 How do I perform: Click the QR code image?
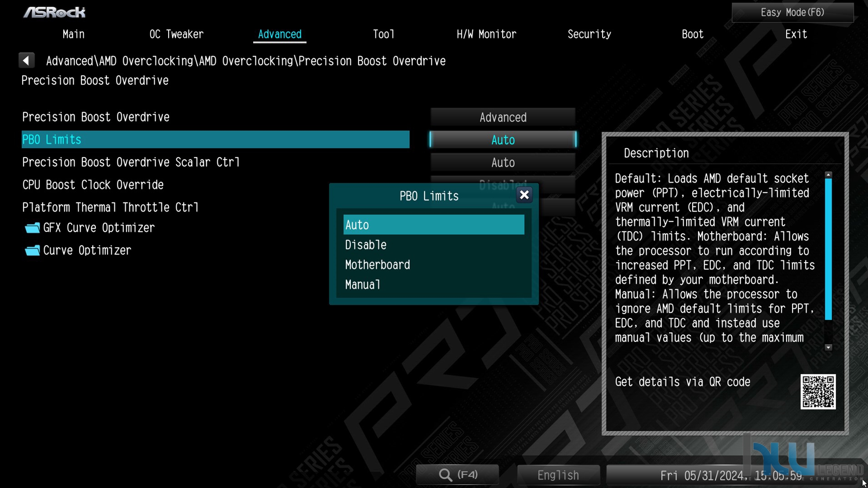pos(818,392)
